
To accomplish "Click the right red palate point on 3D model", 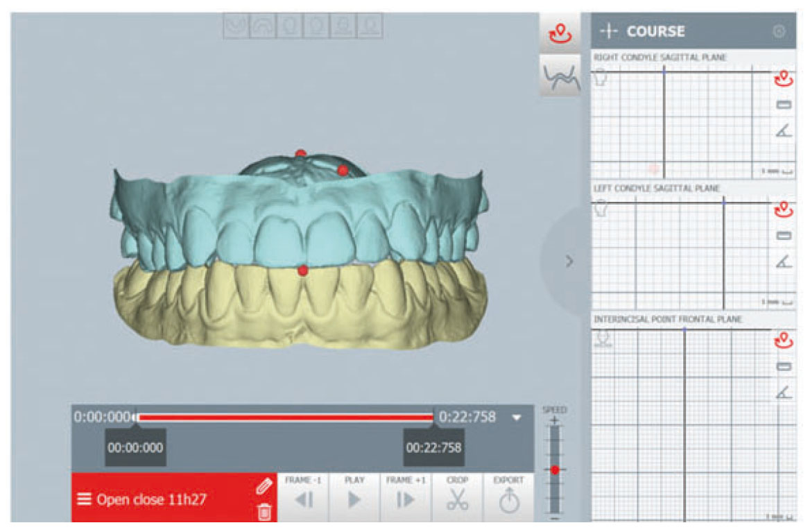I will coord(343,170).
